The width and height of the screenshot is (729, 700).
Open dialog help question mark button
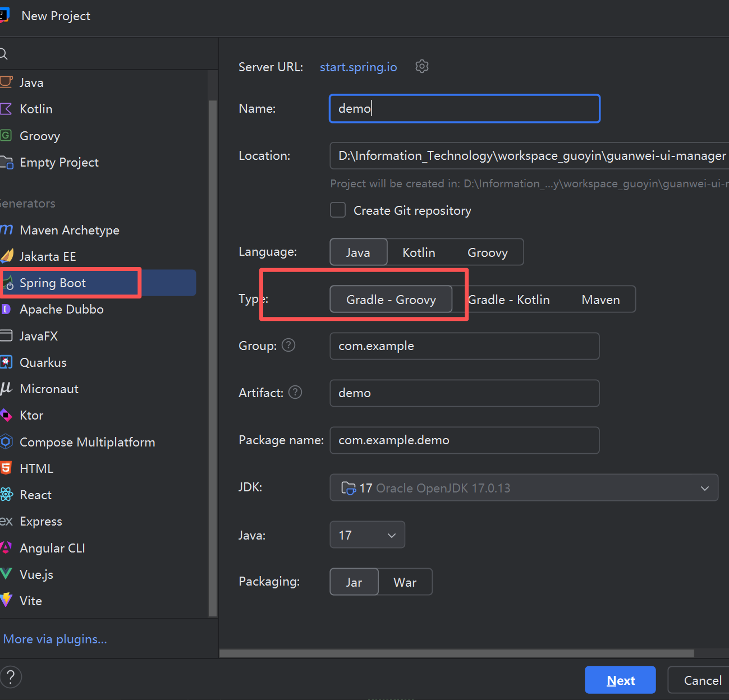(11, 677)
